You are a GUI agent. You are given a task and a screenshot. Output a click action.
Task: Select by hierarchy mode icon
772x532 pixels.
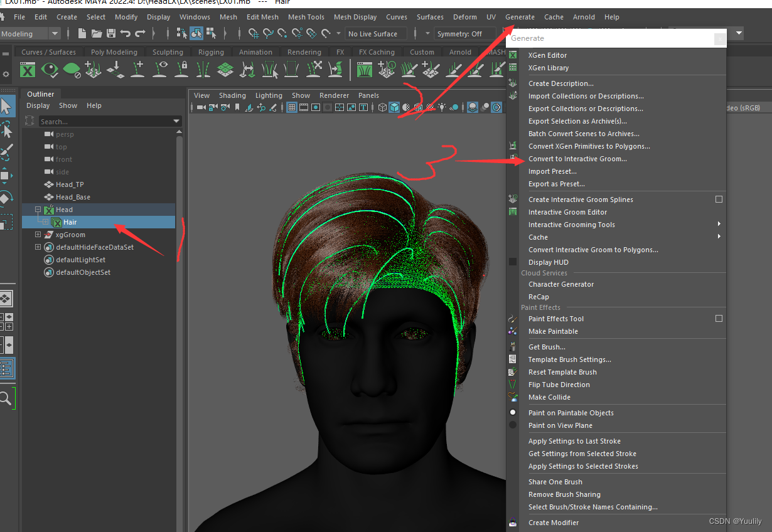182,33
